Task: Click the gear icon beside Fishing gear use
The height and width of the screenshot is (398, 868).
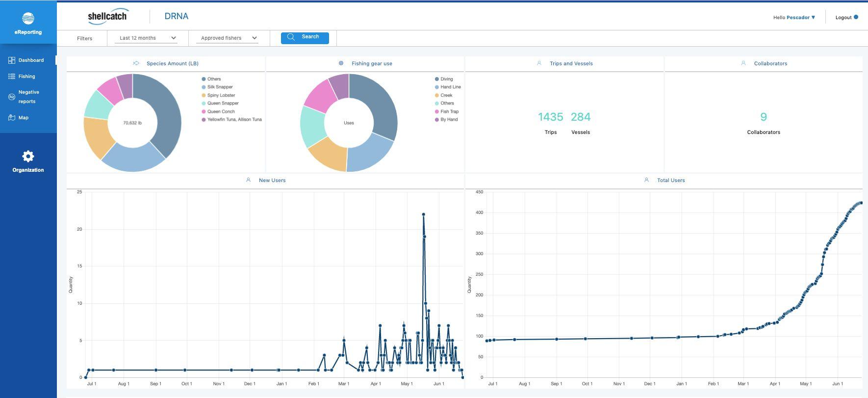Action: (x=341, y=63)
